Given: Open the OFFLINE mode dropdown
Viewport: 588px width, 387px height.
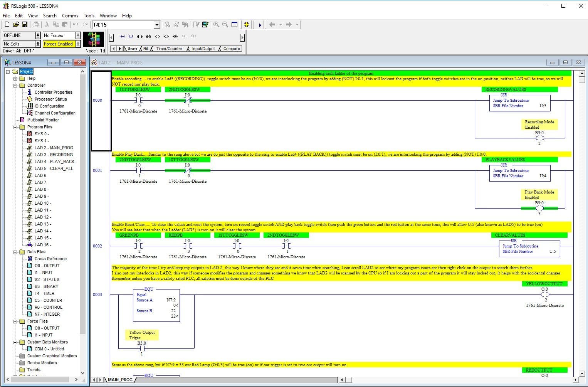Looking at the screenshot, I should 38,35.
